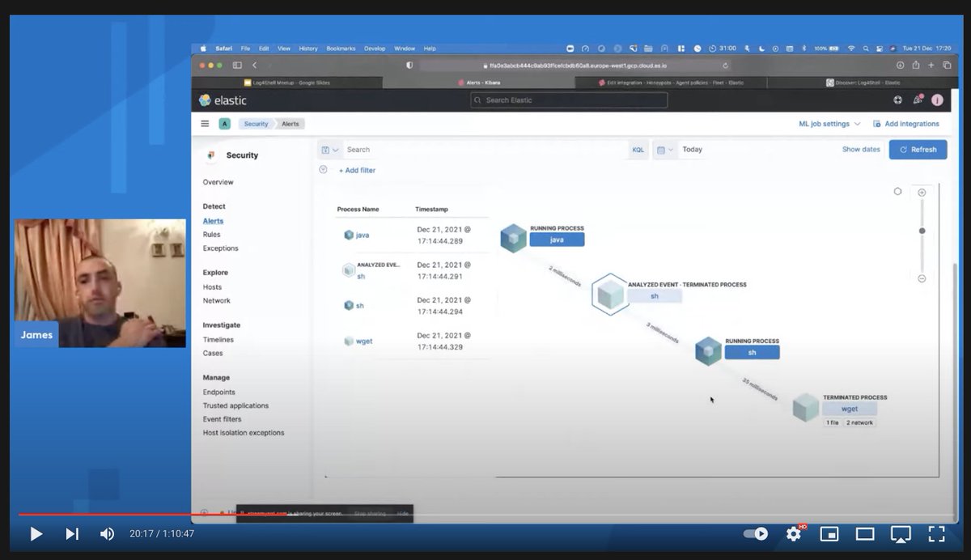Open the newsfeed notifications icon
Image resolution: width=971 pixels, height=560 pixels.
918,100
